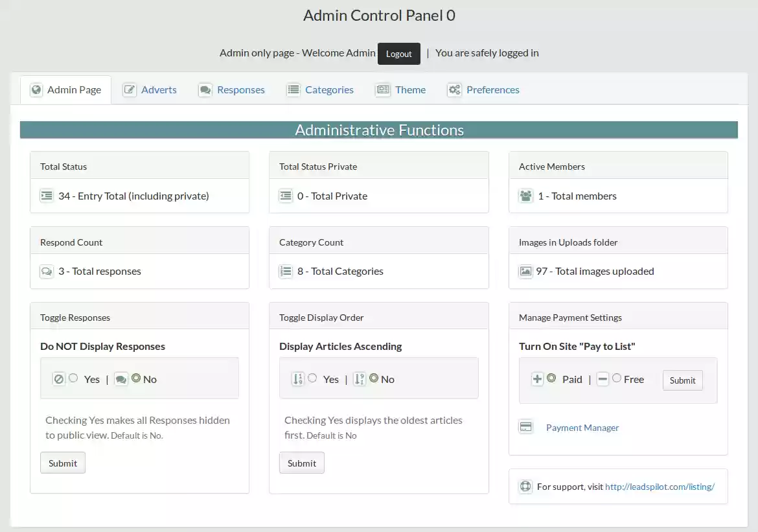Click the globe icon in the support card
Image resolution: width=758 pixels, height=532 pixels.
coord(525,486)
